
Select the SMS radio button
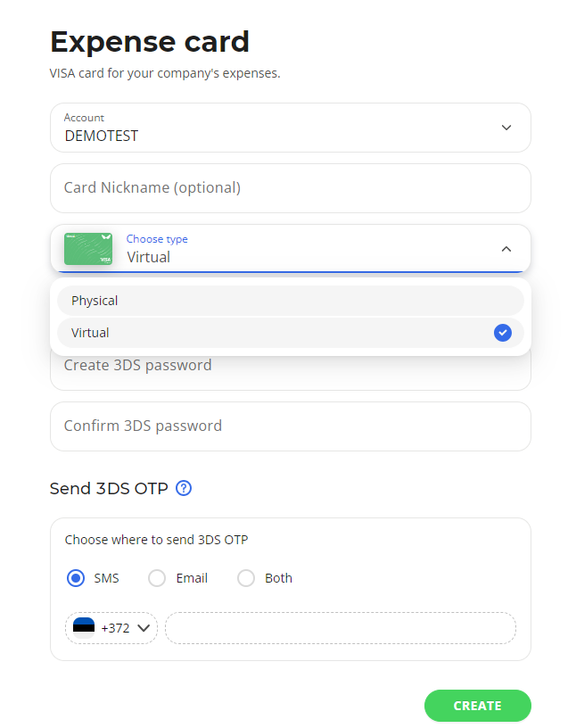click(x=76, y=578)
